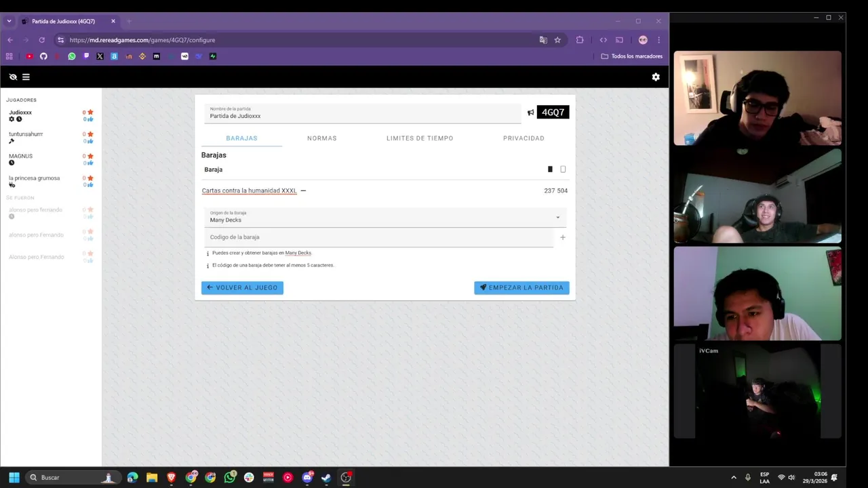Open browser extensions puzzle icon
This screenshot has height=488, width=868.
[580, 40]
